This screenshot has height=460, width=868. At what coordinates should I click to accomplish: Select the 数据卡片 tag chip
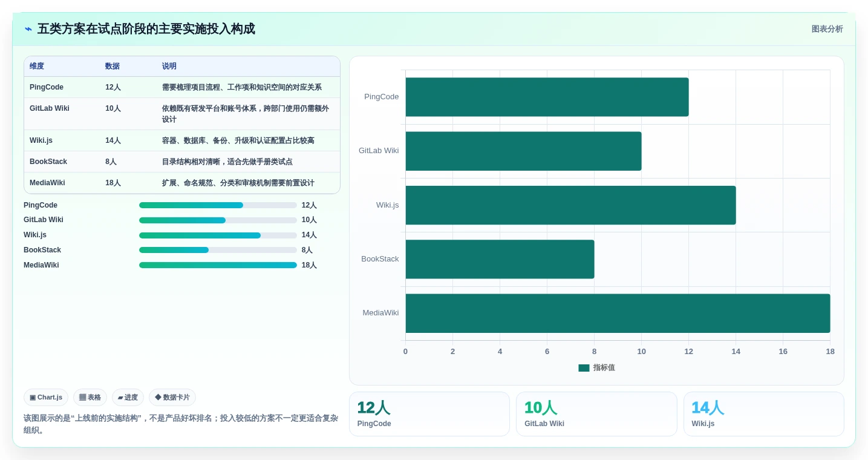coord(172,398)
